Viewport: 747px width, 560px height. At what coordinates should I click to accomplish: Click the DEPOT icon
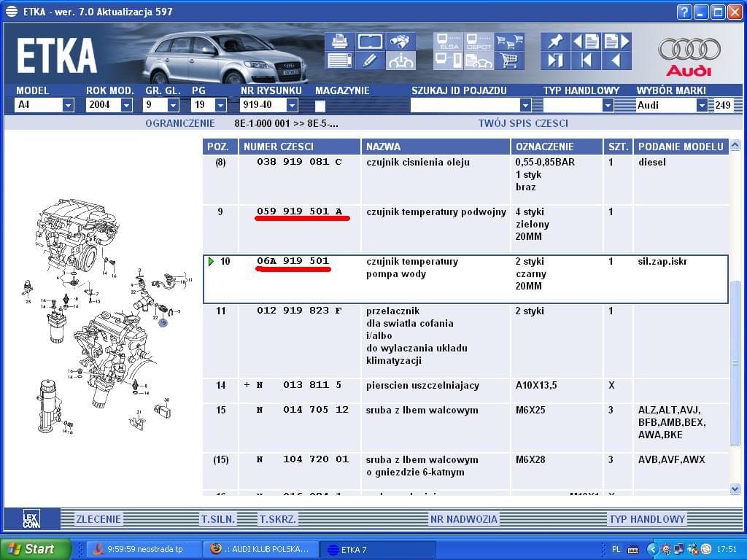[x=479, y=42]
